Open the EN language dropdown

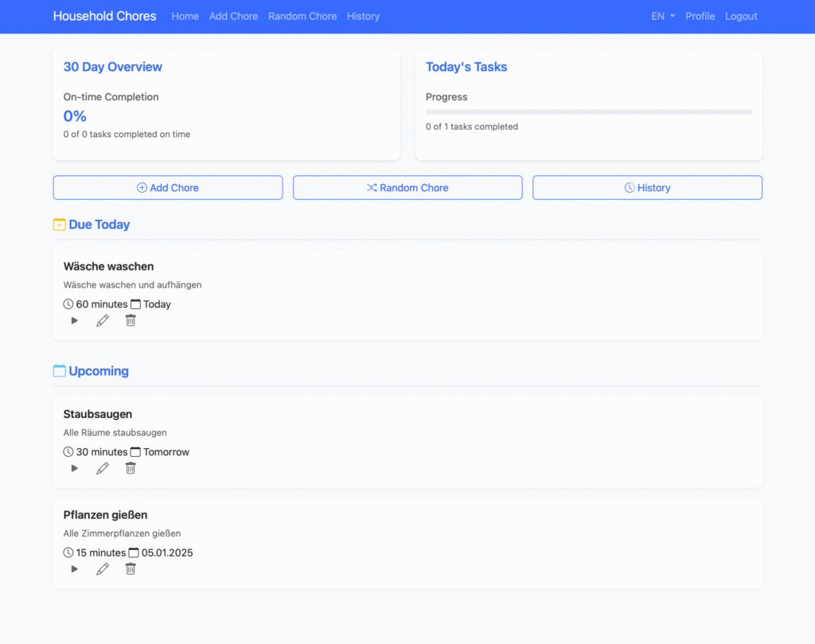coord(662,16)
